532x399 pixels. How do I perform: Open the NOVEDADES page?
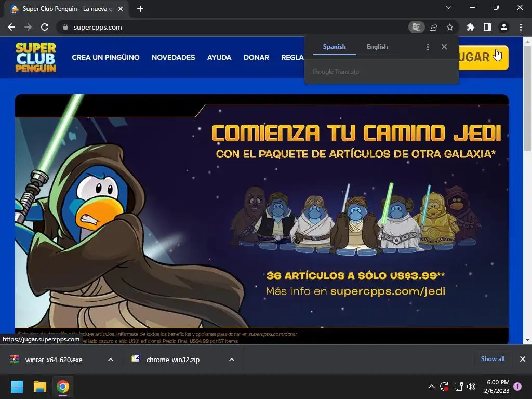[174, 57]
